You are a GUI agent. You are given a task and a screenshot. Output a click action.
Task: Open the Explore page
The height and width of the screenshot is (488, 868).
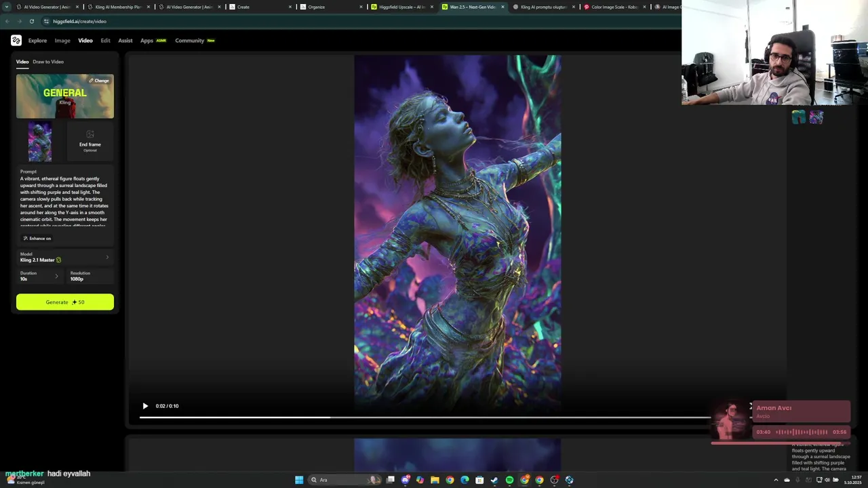pyautogui.click(x=37, y=41)
